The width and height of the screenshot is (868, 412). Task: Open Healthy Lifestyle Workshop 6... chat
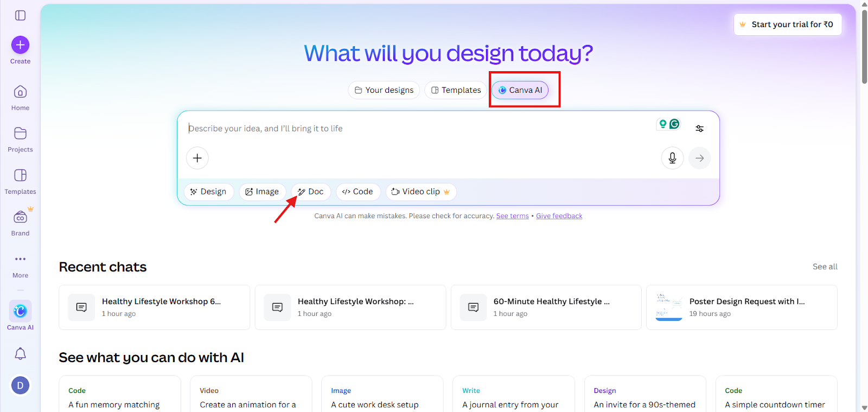click(155, 307)
